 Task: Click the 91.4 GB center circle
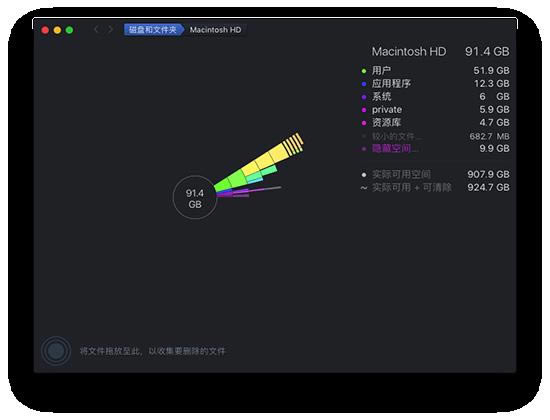point(195,198)
